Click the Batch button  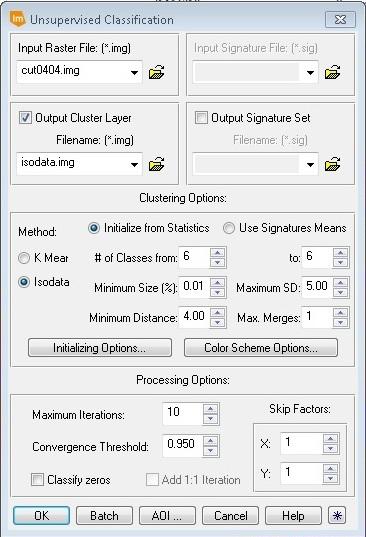(x=104, y=515)
